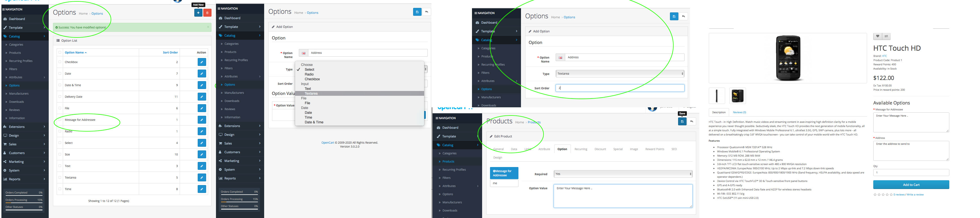The height and width of the screenshot is (218, 980).
Task: Choose Date & Time in open Type list
Action: tap(360, 123)
